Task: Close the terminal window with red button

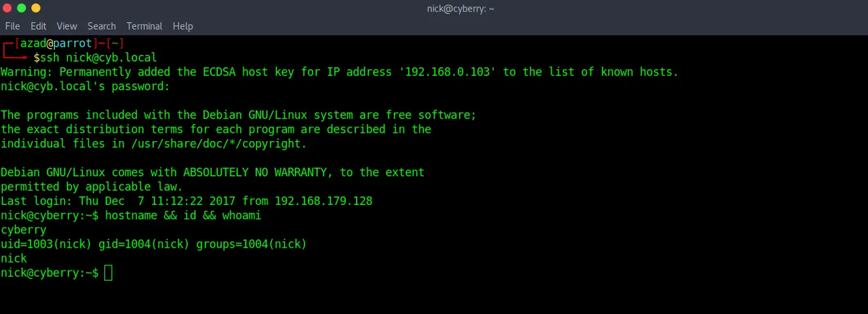Action: click(x=7, y=8)
